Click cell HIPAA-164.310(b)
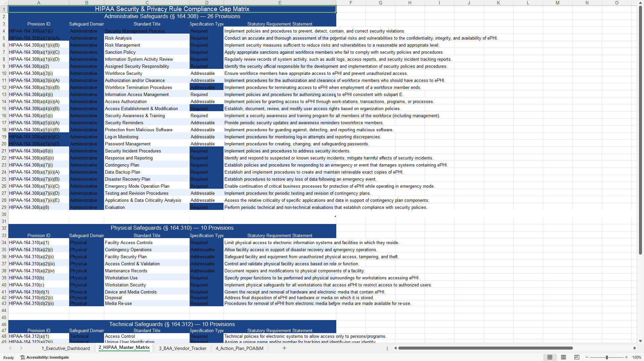Viewport: 644px width, 361px height. 39,278
